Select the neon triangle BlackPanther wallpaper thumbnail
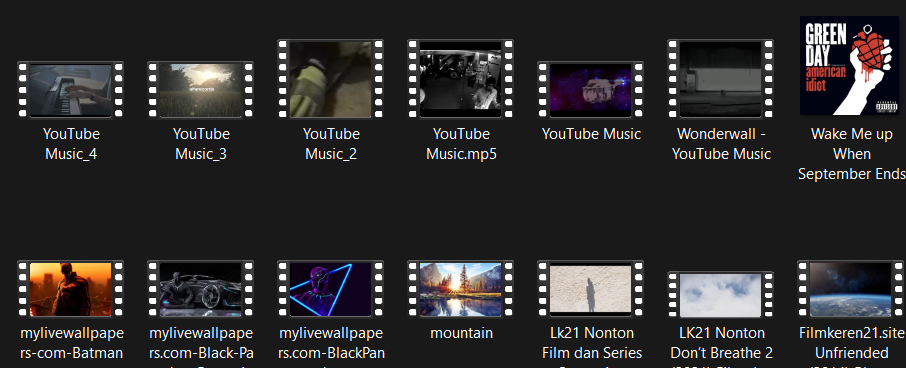 tap(331, 289)
